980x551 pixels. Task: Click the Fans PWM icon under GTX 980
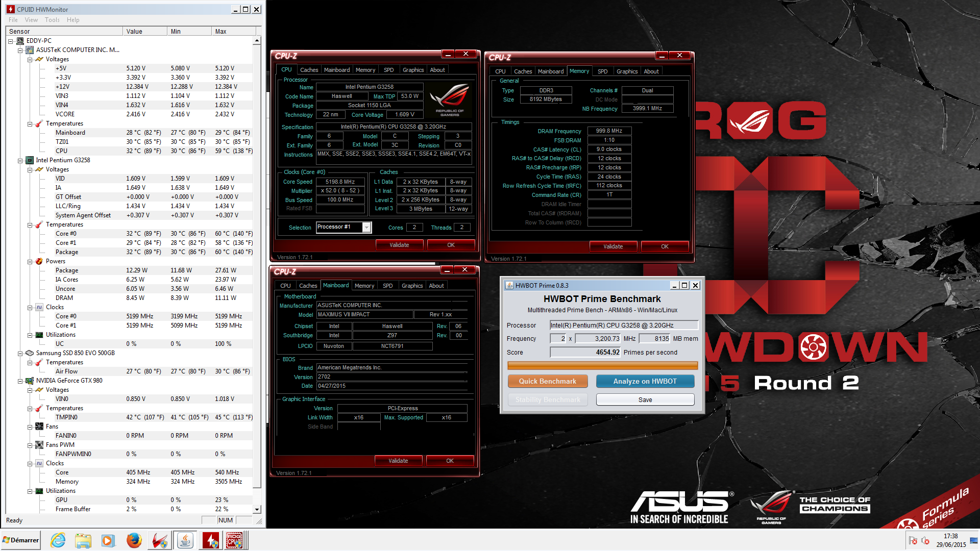39,445
